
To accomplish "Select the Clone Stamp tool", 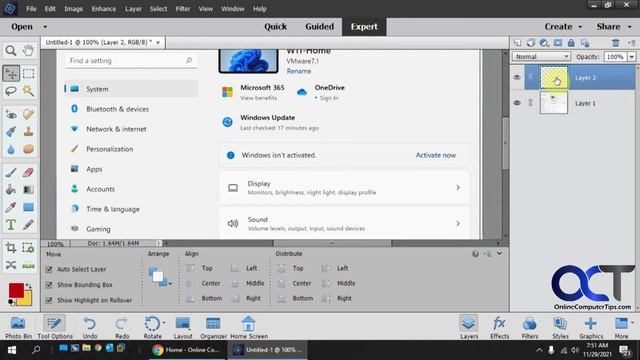I will 28,131.
